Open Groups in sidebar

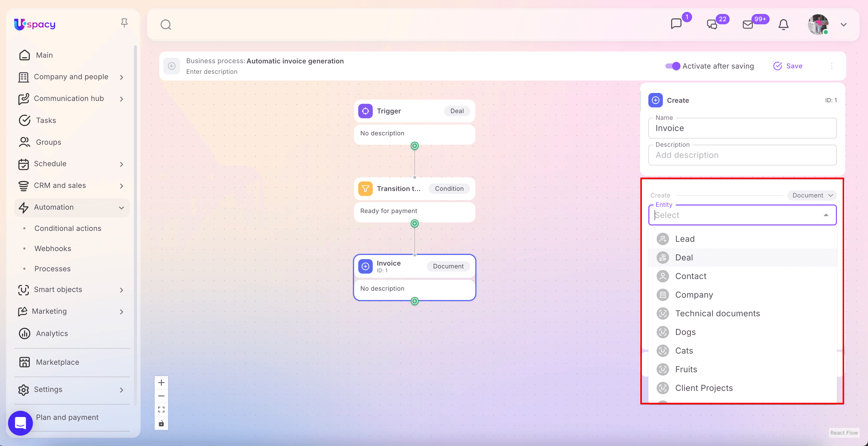tap(72, 142)
